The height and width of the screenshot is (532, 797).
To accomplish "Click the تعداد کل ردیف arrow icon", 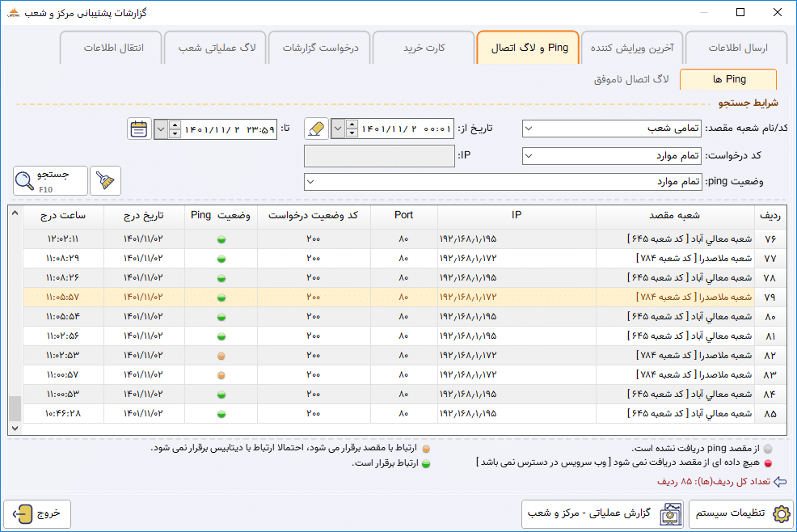I will pyautogui.click(x=780, y=482).
